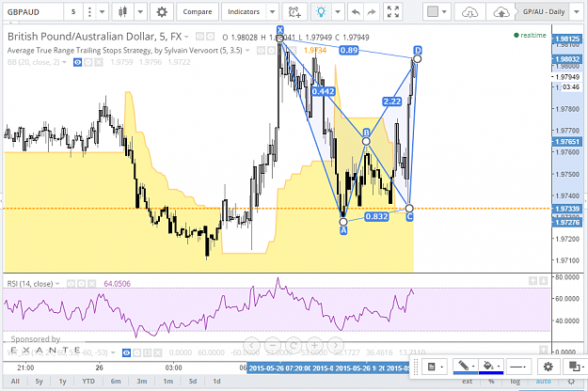Screen dimensions: 588x391
Task: Switch chart to fullscreen mode
Action: point(393,12)
